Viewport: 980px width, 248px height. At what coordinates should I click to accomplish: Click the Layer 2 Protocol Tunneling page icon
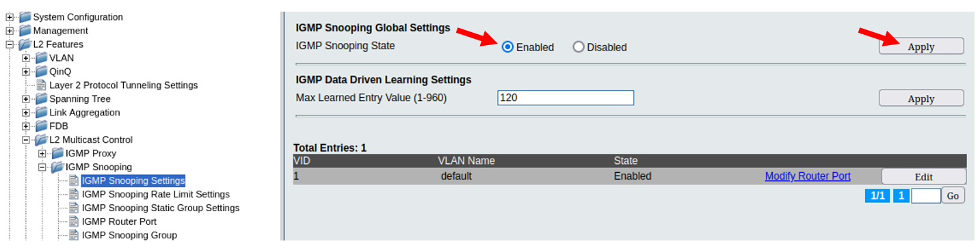click(42, 85)
